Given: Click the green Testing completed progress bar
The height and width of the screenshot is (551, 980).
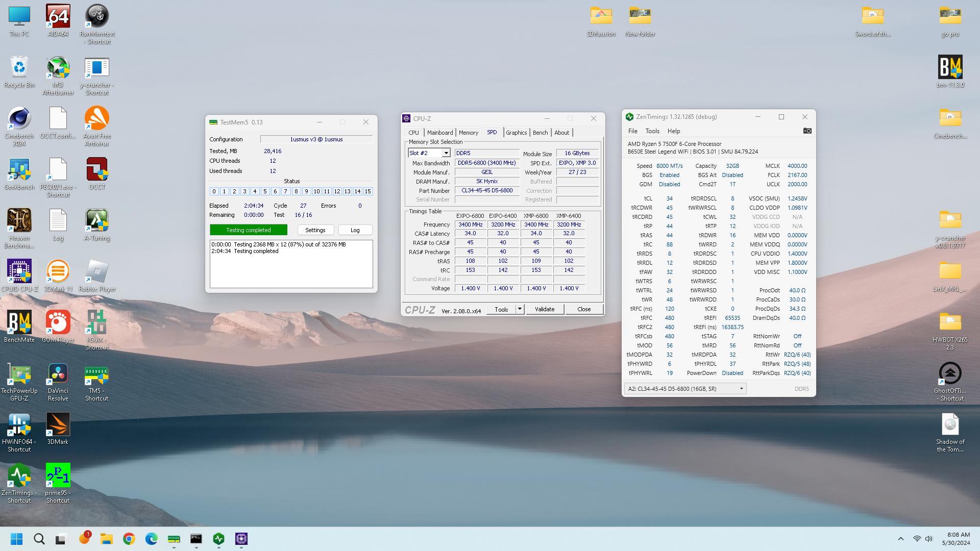Looking at the screenshot, I should click(x=249, y=230).
